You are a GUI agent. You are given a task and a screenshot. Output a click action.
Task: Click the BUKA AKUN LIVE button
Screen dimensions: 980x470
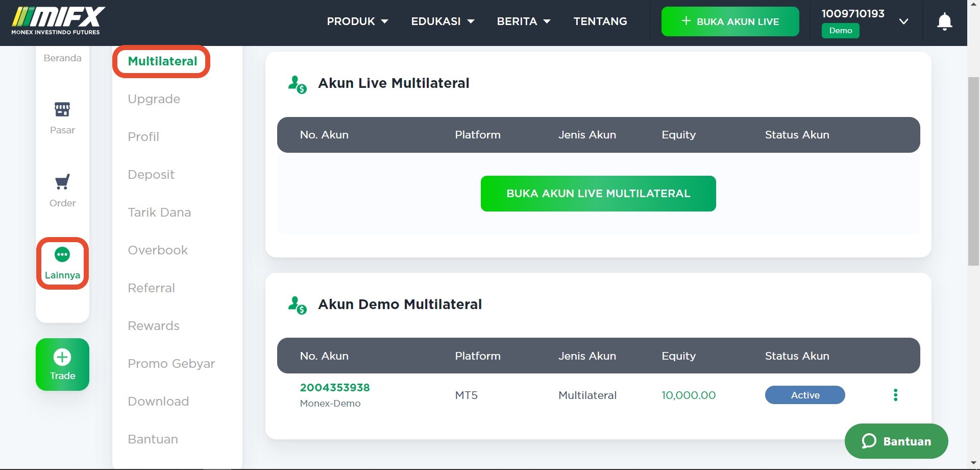pos(730,21)
